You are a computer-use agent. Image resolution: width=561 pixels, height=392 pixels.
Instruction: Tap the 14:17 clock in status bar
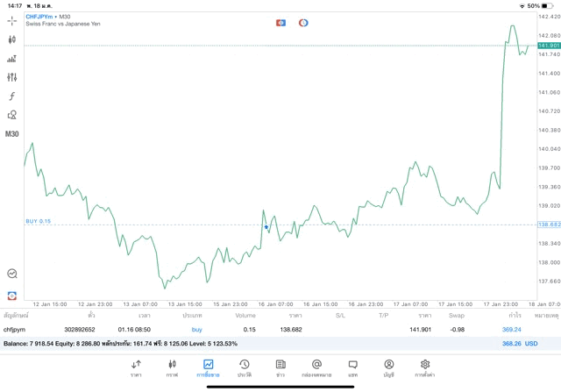[x=15, y=6]
